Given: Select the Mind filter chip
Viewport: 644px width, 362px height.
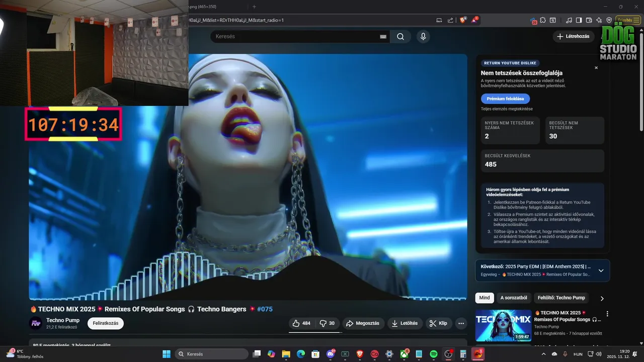Looking at the screenshot, I should 485,298.
